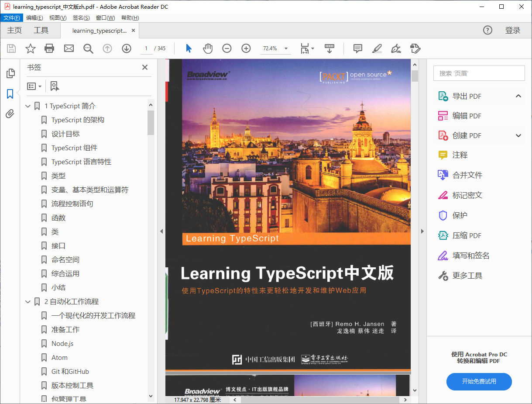Collapse left navigation pane arrow
The height and width of the screenshot is (404, 532).
(161, 231)
